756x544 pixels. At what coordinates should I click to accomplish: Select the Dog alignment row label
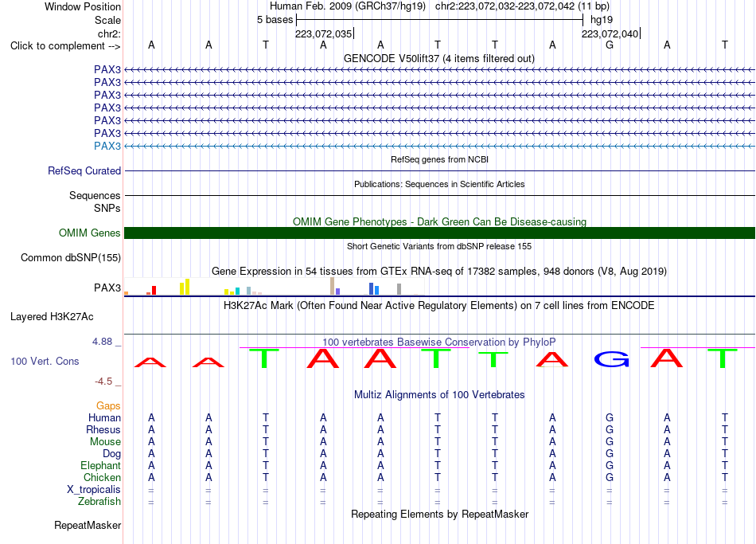112,454
